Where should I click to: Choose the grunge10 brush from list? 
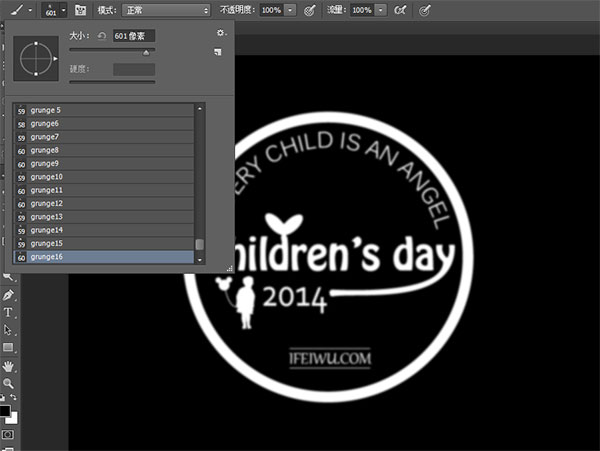(x=104, y=177)
